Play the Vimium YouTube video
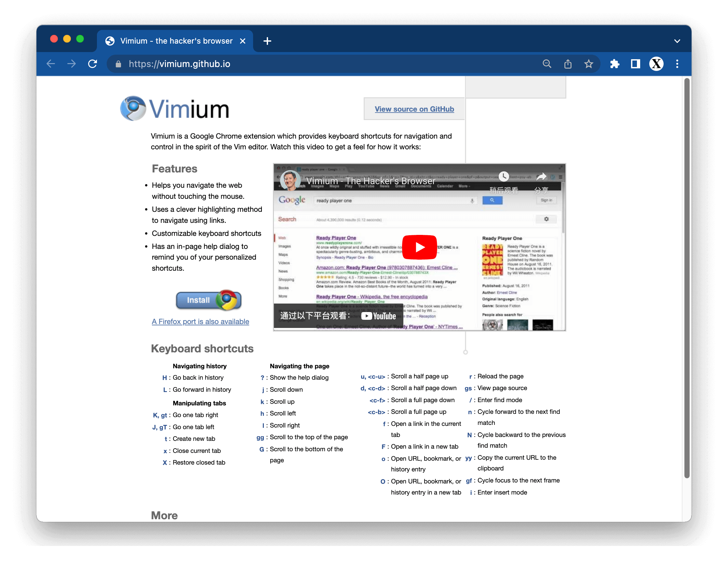 pos(419,247)
